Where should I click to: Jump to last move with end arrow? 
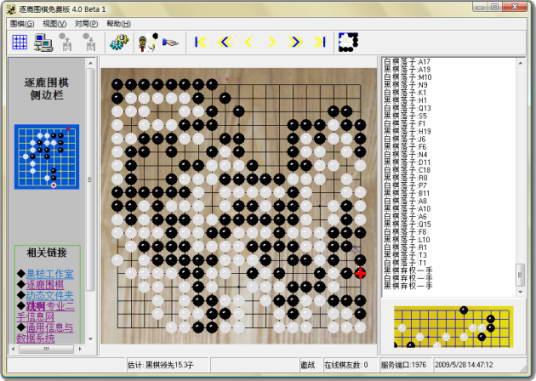click(320, 42)
